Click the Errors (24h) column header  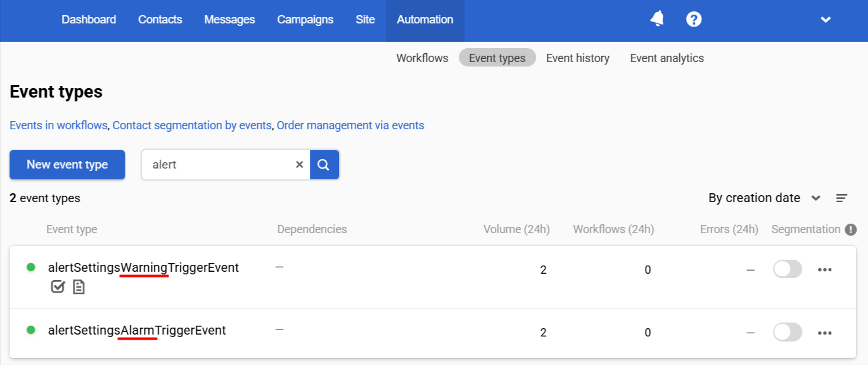click(x=729, y=229)
